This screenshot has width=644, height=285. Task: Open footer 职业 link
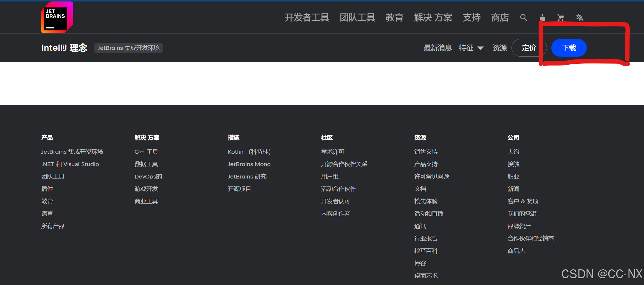pos(514,176)
